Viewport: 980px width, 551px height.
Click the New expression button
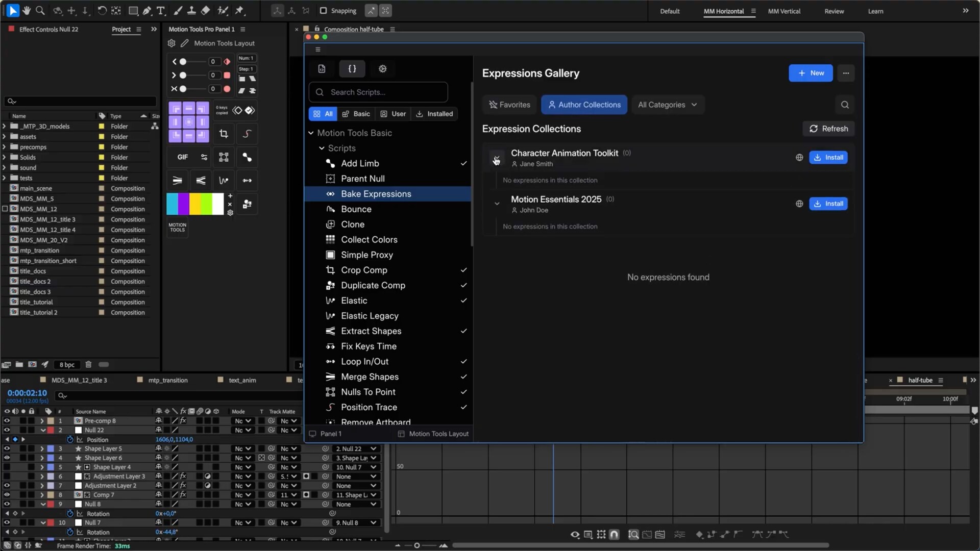(811, 73)
